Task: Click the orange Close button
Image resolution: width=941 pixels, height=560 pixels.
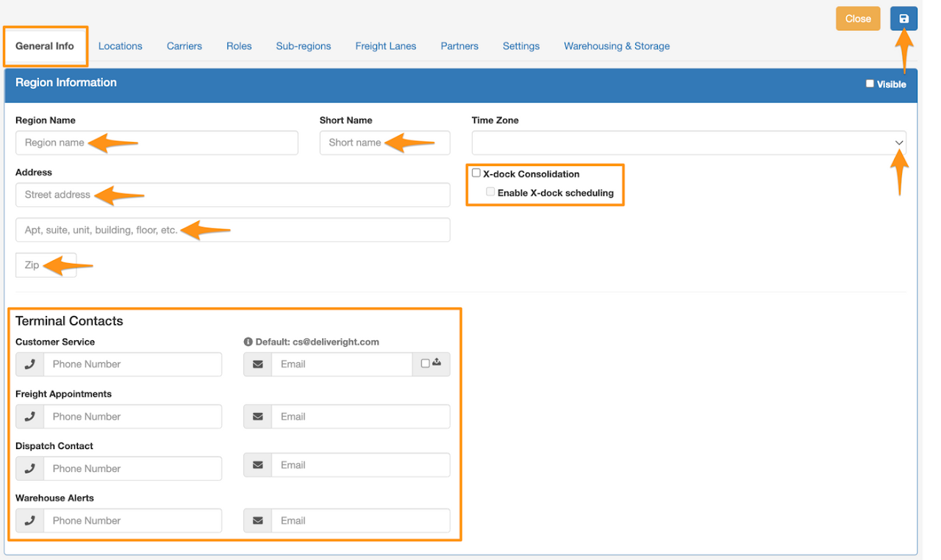Action: coord(858,18)
